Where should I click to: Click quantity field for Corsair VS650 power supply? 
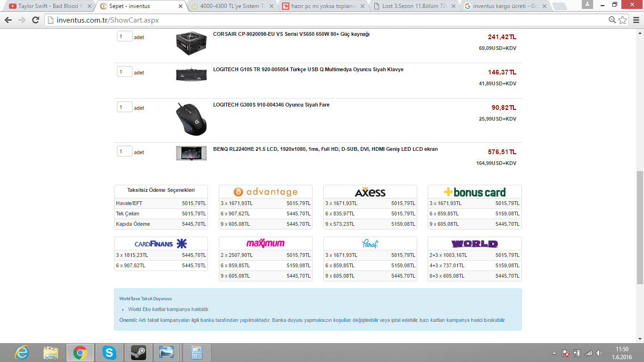tap(124, 36)
